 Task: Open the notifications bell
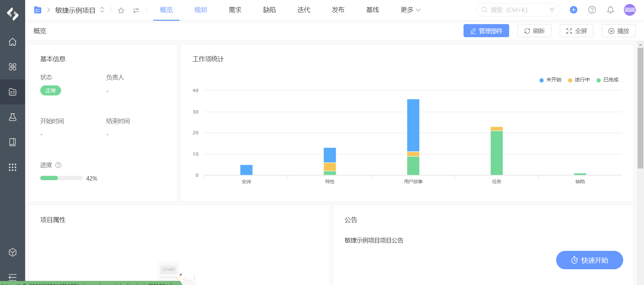point(610,10)
